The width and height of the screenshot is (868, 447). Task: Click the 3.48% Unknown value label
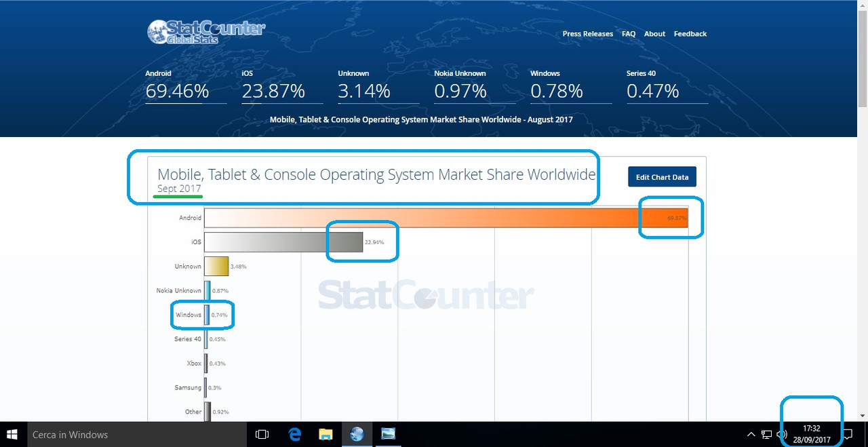238,267
